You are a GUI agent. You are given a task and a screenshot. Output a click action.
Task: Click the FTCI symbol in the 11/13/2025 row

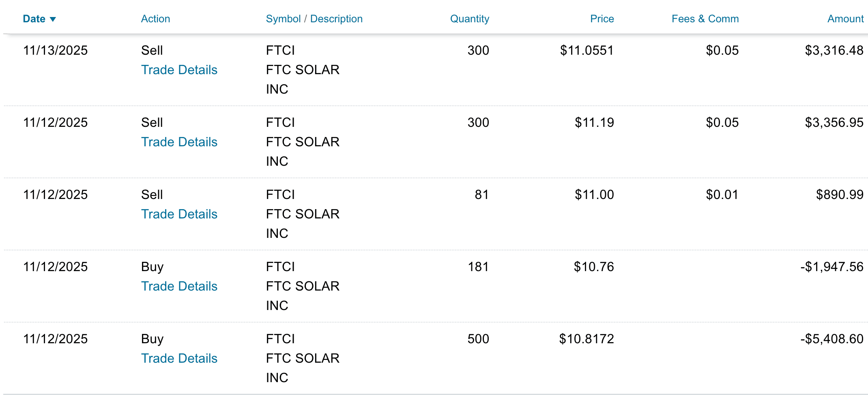tap(280, 51)
